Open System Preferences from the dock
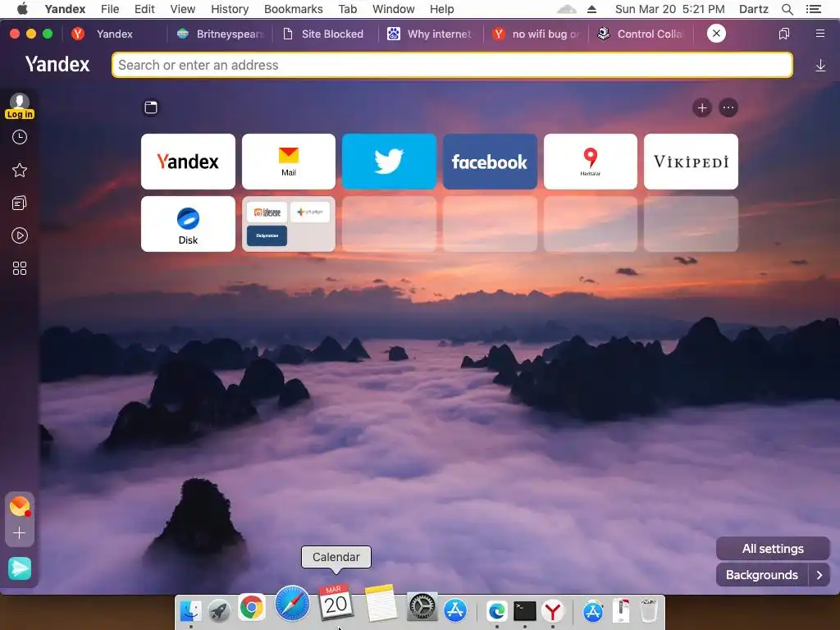 [422, 607]
